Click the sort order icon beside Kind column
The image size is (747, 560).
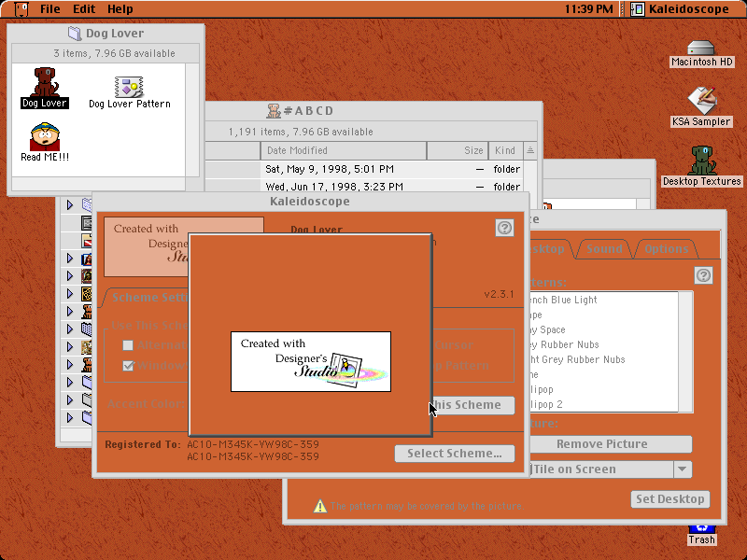529,150
